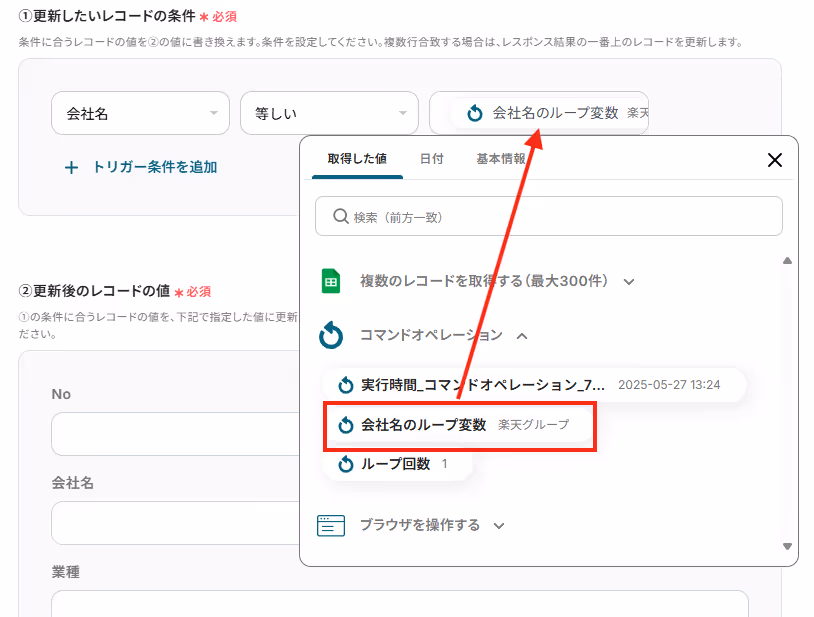
Task: Click the 楽天グループ sample value
Action: point(534,425)
